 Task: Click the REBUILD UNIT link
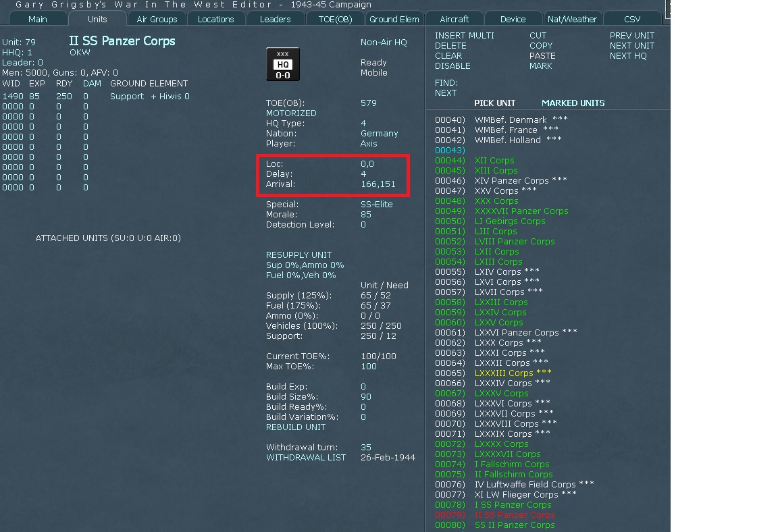click(x=296, y=427)
